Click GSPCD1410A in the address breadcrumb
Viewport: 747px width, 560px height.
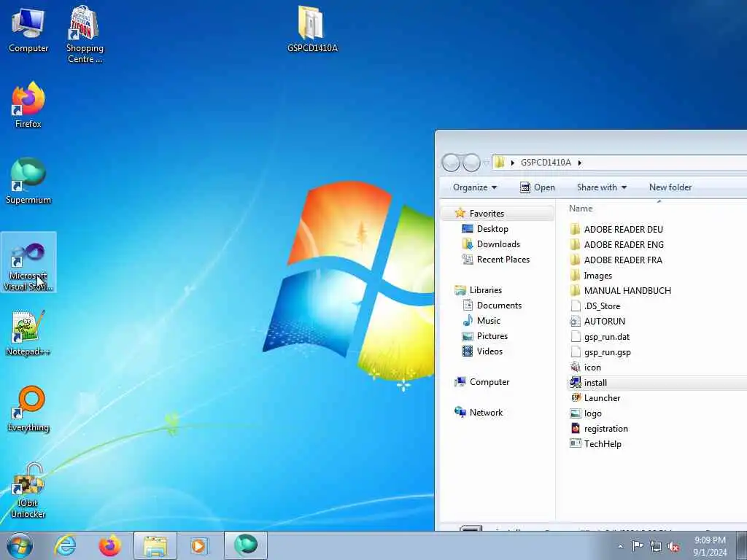[x=546, y=163]
